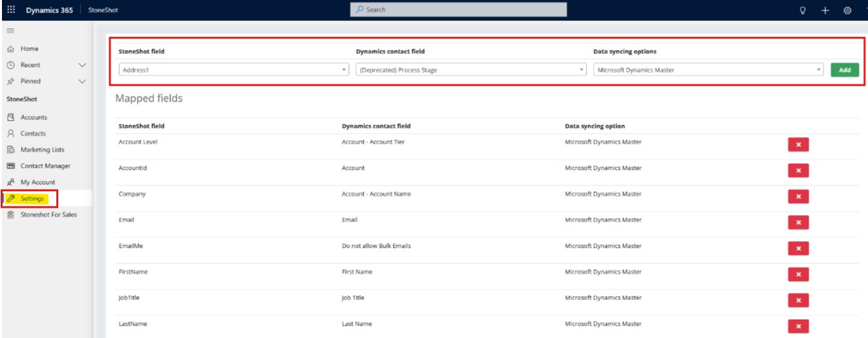868x338 pixels.
Task: Open Stoneshot For Sales in sidebar
Action: point(48,215)
